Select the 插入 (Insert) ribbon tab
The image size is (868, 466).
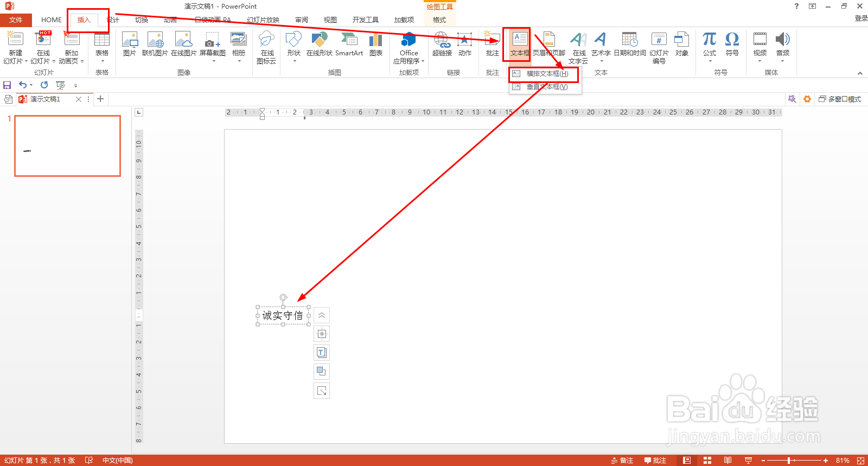[x=84, y=20]
